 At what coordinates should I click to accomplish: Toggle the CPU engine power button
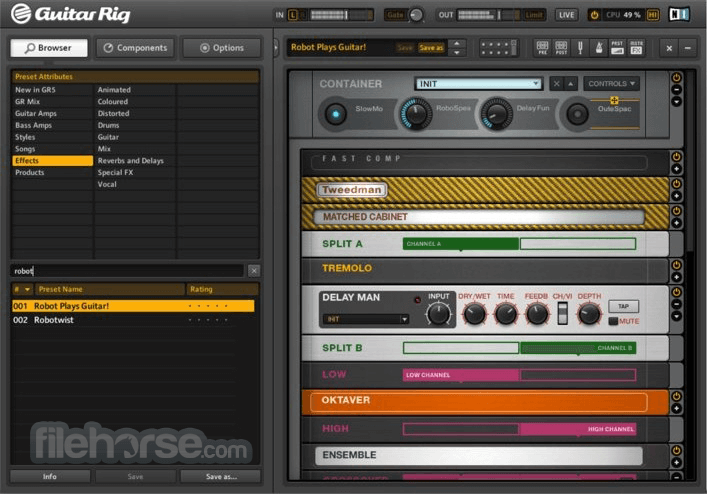point(594,15)
